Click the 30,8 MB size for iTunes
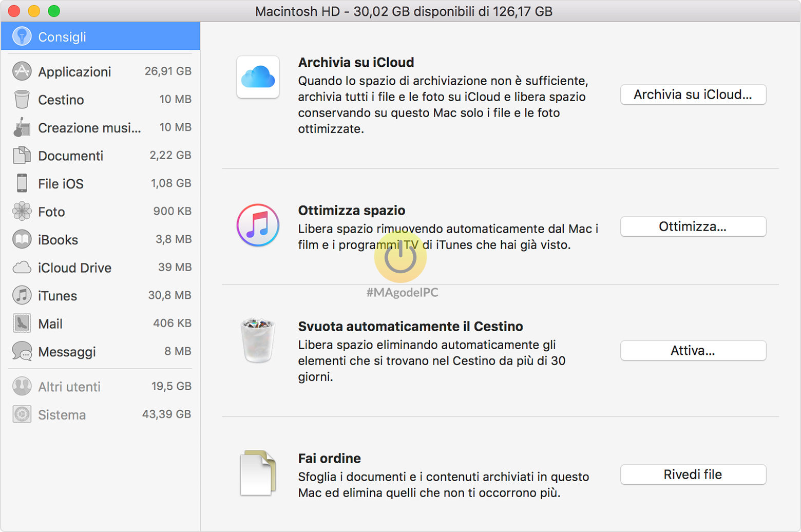Image resolution: width=801 pixels, height=532 pixels. pyautogui.click(x=169, y=295)
